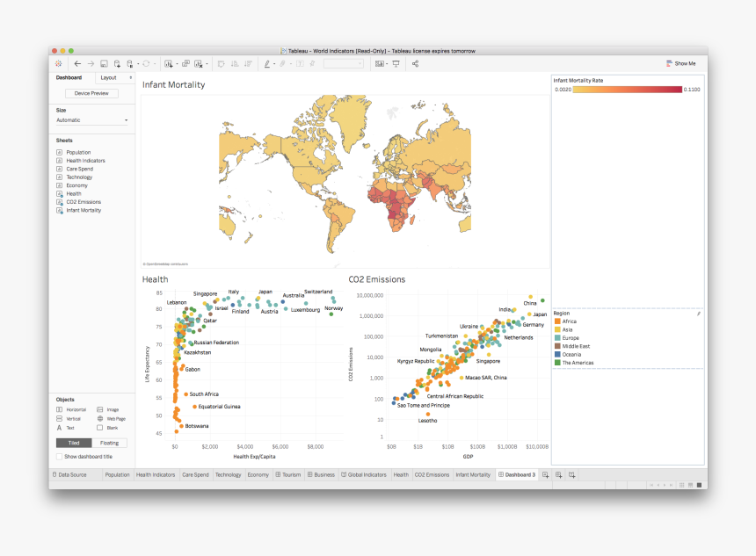This screenshot has height=556, width=756.
Task: Open Presentation Mode from toolbar
Action: click(x=396, y=64)
